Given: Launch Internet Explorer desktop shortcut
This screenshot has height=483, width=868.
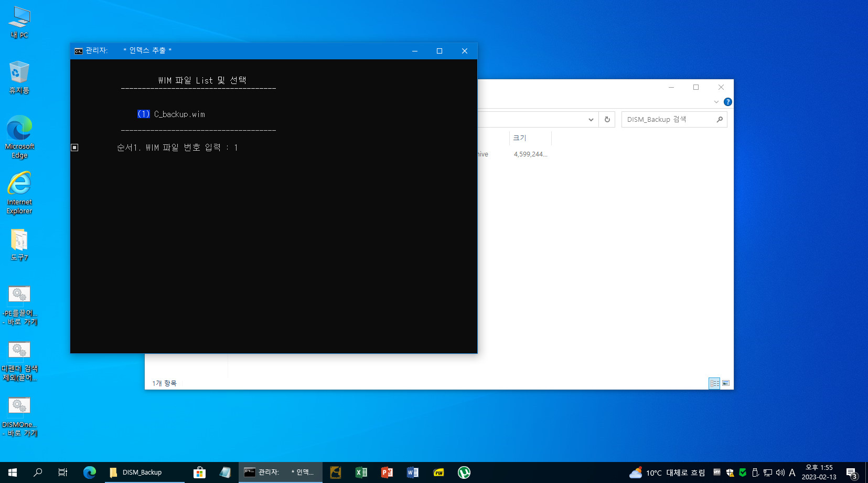Looking at the screenshot, I should point(19,193).
